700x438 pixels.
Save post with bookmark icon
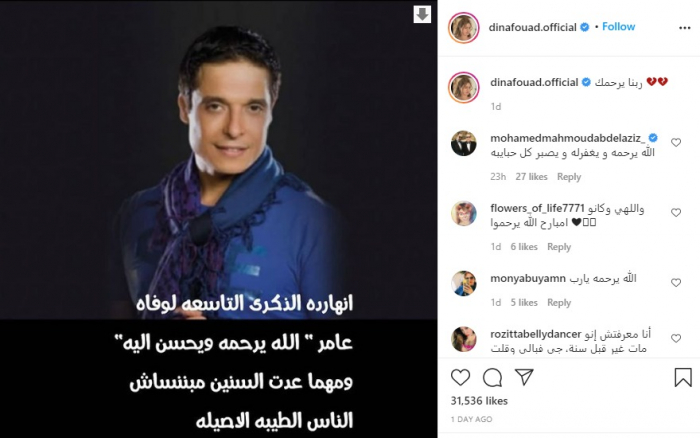(683, 377)
